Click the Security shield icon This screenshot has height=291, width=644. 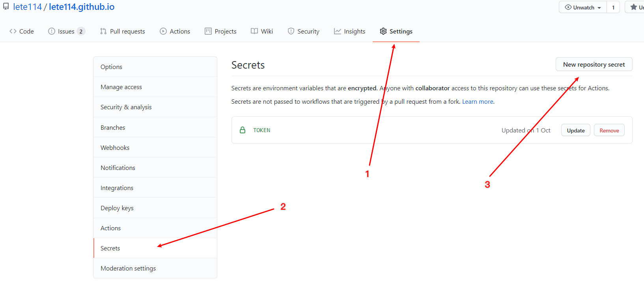click(x=291, y=31)
